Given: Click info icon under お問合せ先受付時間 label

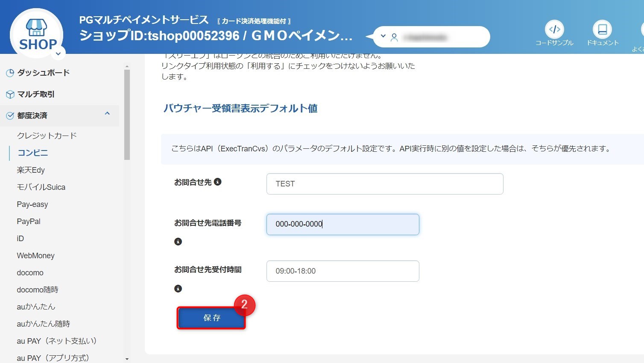Looking at the screenshot, I should tap(178, 289).
